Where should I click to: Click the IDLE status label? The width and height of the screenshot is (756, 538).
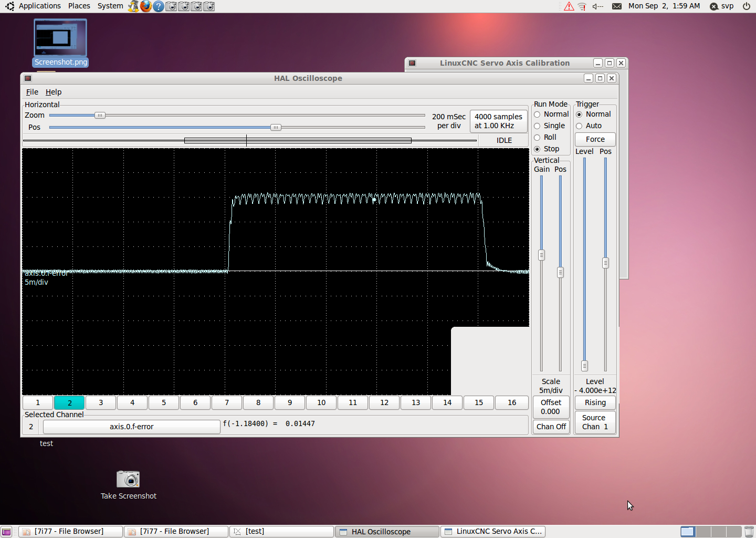coord(504,141)
